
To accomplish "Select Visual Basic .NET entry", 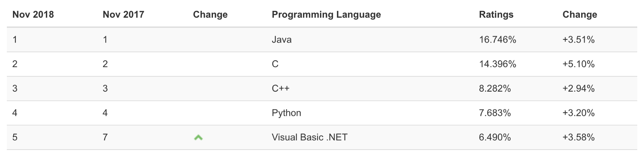I will (x=310, y=137).
